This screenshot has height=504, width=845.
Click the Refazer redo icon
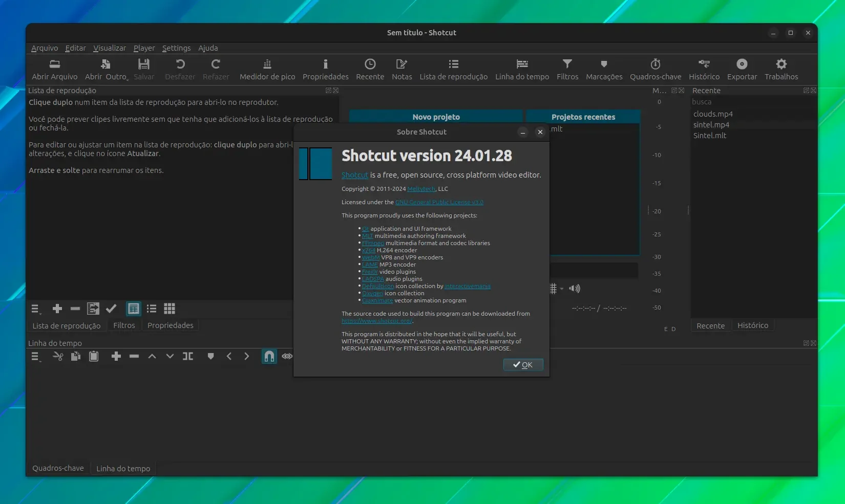coord(216,64)
